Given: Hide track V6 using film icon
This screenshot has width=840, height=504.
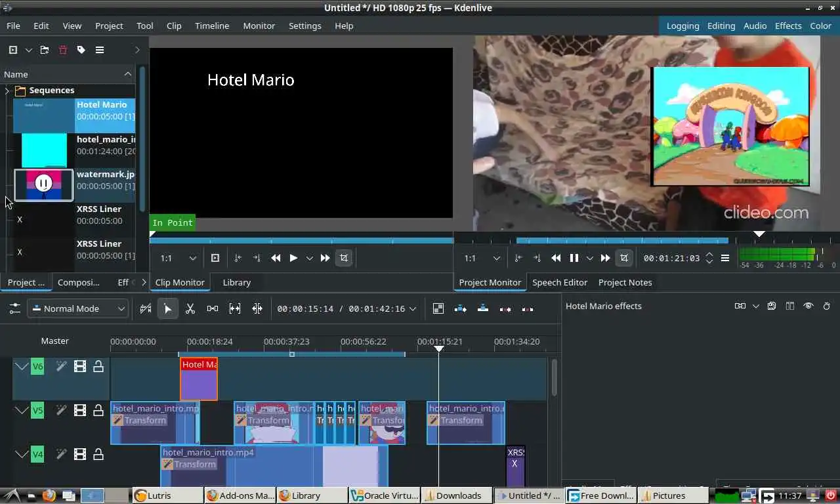Looking at the screenshot, I should click(80, 366).
